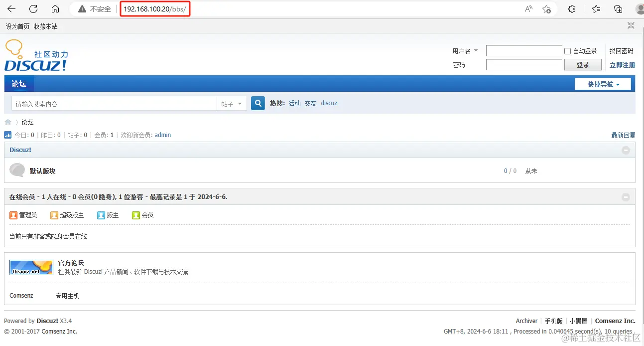Image resolution: width=644 pixels, height=346 pixels.
Task: Open the browser extensions puzzle icon
Action: pos(572,9)
